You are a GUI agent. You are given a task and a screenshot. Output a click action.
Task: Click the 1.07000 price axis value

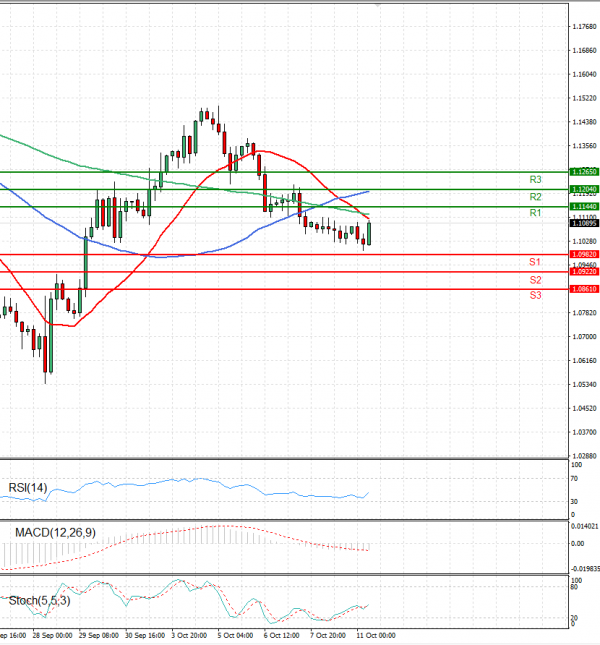coord(584,337)
